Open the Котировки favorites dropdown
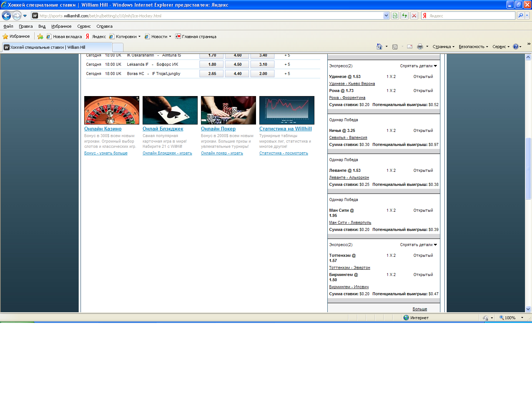The height and width of the screenshot is (419, 532). 126,37
